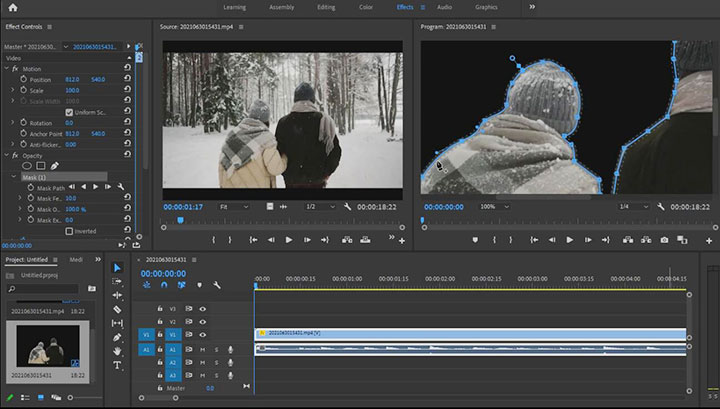
Task: Uncheck the Uniform Scale checkbox
Action: pyautogui.click(x=69, y=112)
